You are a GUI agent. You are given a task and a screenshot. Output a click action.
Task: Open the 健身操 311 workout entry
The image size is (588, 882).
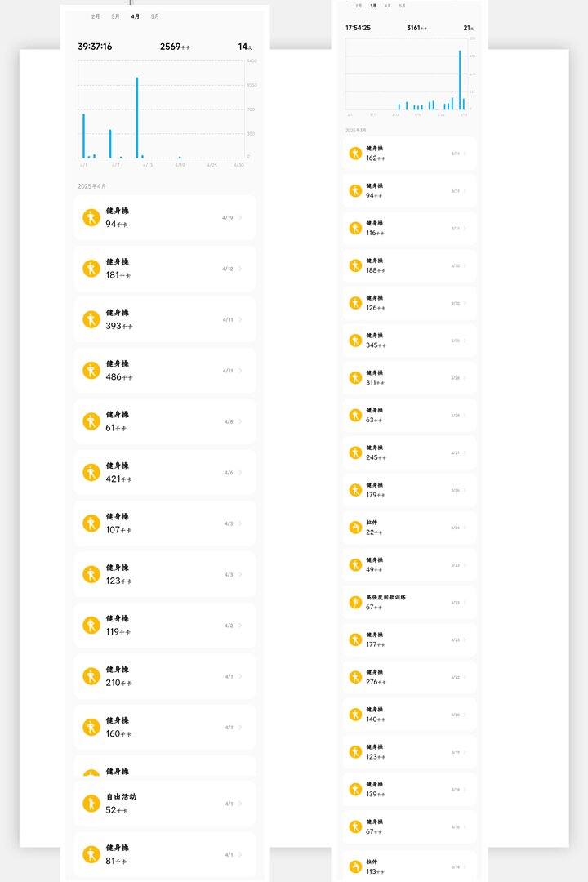tap(409, 378)
